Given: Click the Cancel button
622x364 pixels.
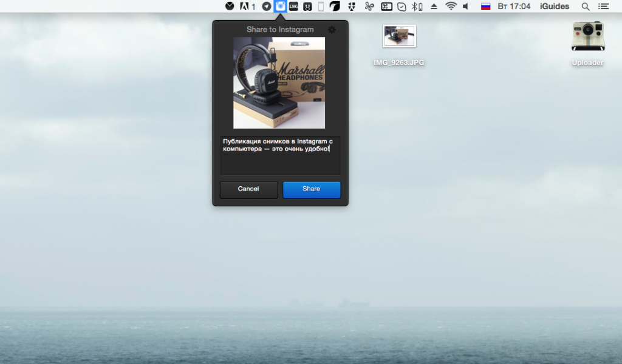Looking at the screenshot, I should pos(248,189).
